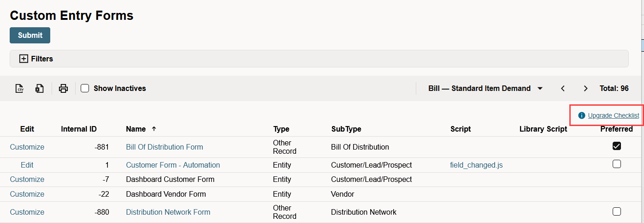Click the Custom Entry Forms page title
The height and width of the screenshot is (223, 644).
(x=71, y=15)
